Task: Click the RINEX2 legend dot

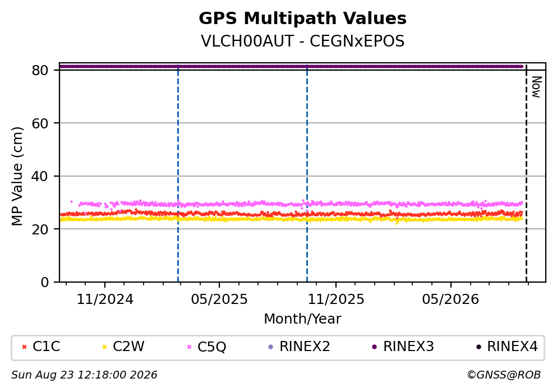Action: click(271, 347)
